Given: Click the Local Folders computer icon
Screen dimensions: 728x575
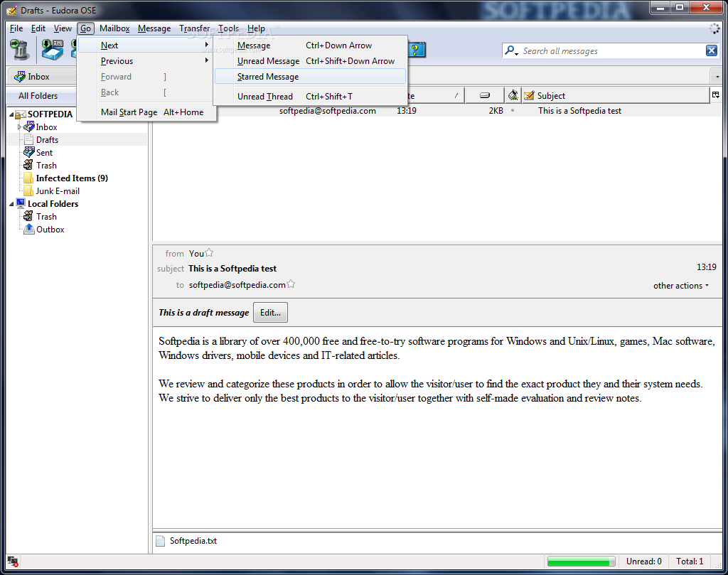Looking at the screenshot, I should click(21, 203).
